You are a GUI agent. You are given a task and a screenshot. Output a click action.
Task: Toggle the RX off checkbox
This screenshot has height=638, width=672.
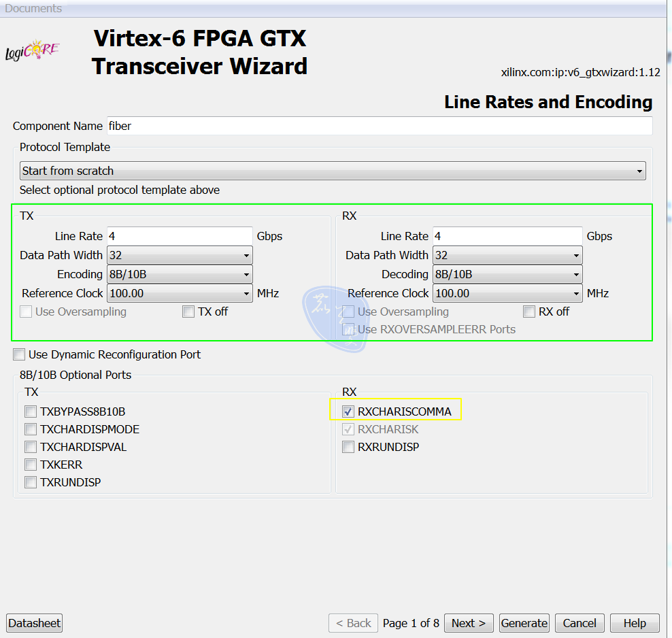pyautogui.click(x=529, y=312)
